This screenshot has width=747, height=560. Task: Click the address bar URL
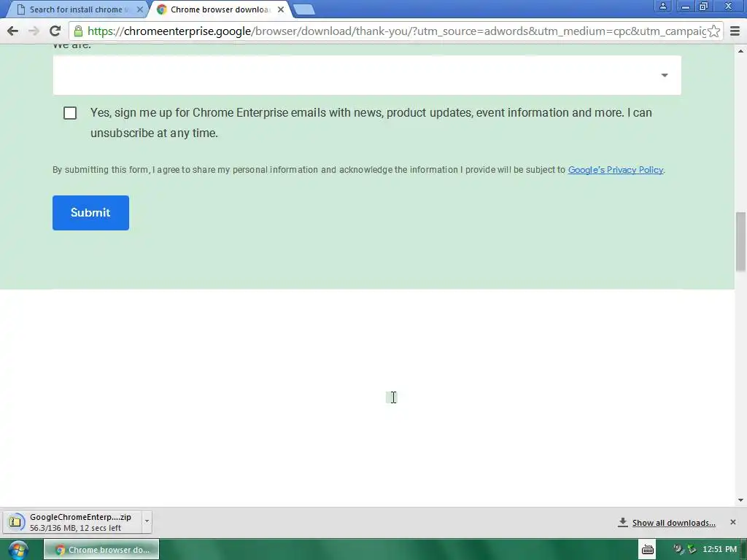[396, 31]
